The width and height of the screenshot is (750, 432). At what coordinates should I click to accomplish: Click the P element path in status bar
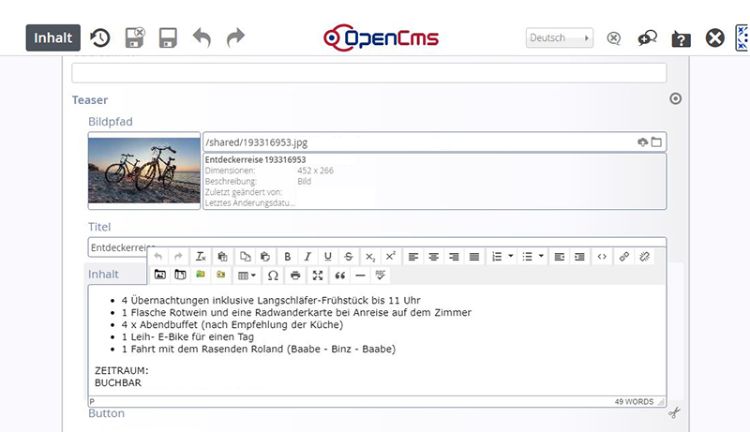coord(92,401)
